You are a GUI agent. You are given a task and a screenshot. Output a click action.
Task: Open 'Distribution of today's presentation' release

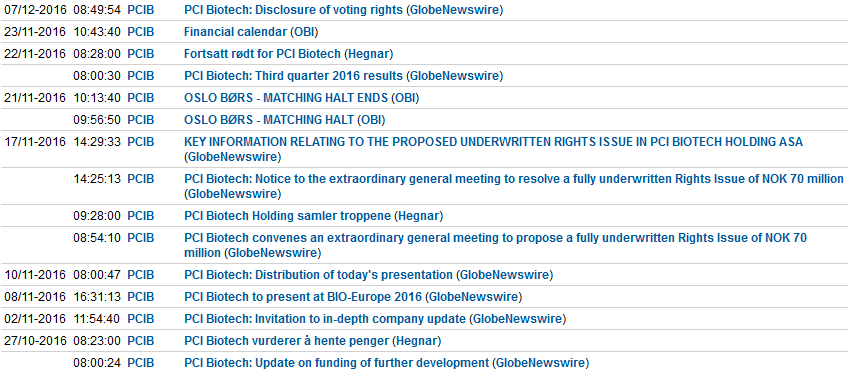click(x=318, y=275)
